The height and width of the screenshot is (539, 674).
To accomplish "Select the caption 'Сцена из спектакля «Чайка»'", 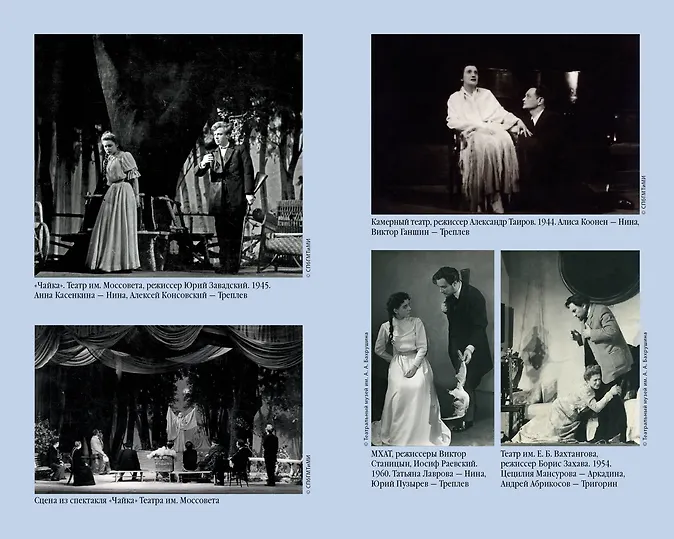I will click(126, 501).
